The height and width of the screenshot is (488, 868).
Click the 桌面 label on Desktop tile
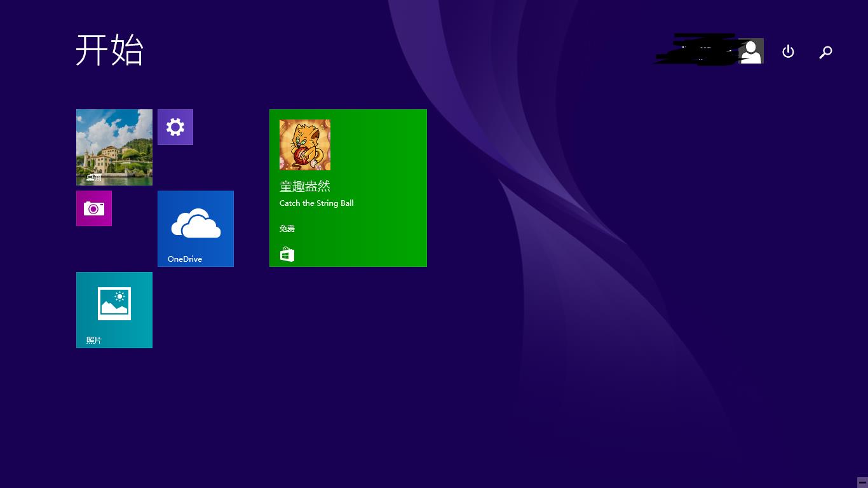tap(94, 178)
